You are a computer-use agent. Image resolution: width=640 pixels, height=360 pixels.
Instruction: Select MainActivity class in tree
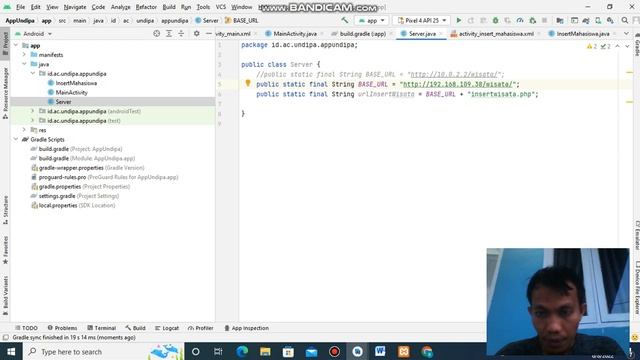pyautogui.click(x=71, y=92)
